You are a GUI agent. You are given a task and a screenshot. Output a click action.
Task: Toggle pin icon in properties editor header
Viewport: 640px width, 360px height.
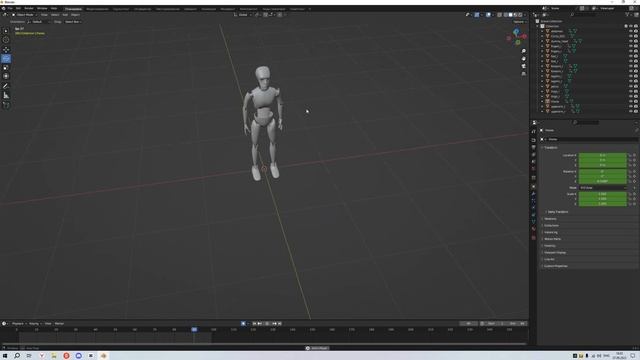tap(636, 130)
